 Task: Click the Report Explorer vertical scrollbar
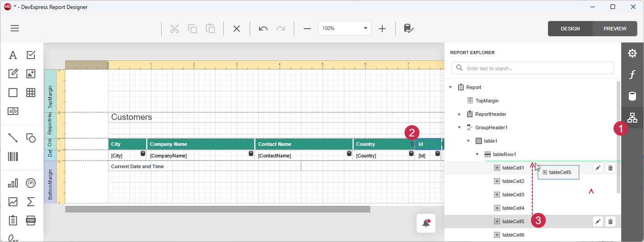coord(619,137)
